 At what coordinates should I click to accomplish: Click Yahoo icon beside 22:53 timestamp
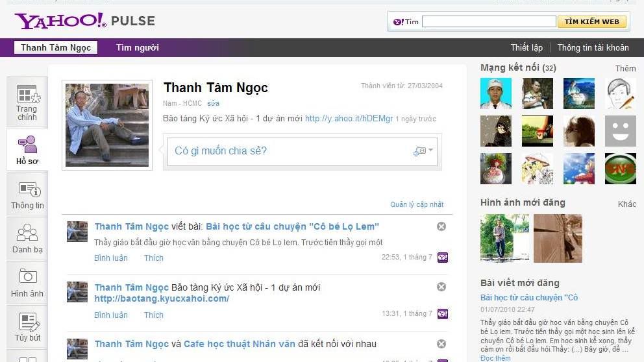point(443,258)
